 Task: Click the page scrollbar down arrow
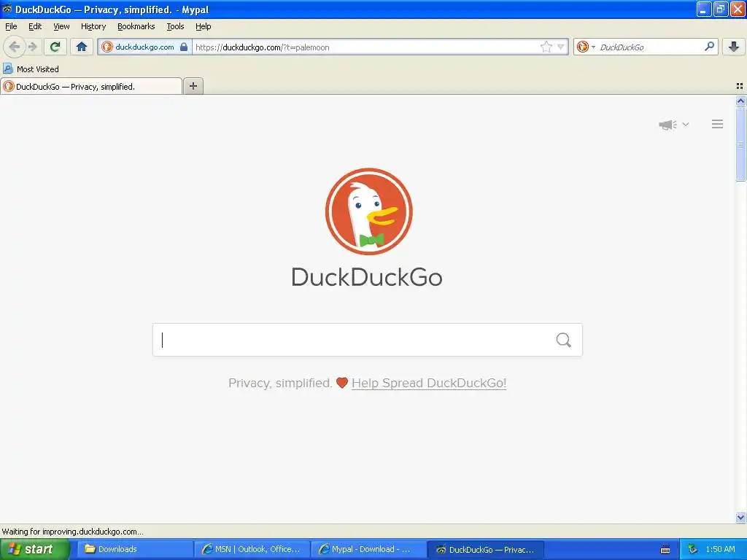[x=740, y=518]
